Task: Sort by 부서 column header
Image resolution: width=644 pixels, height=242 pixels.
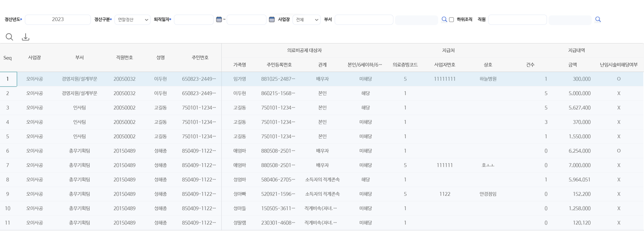Action: (79, 58)
